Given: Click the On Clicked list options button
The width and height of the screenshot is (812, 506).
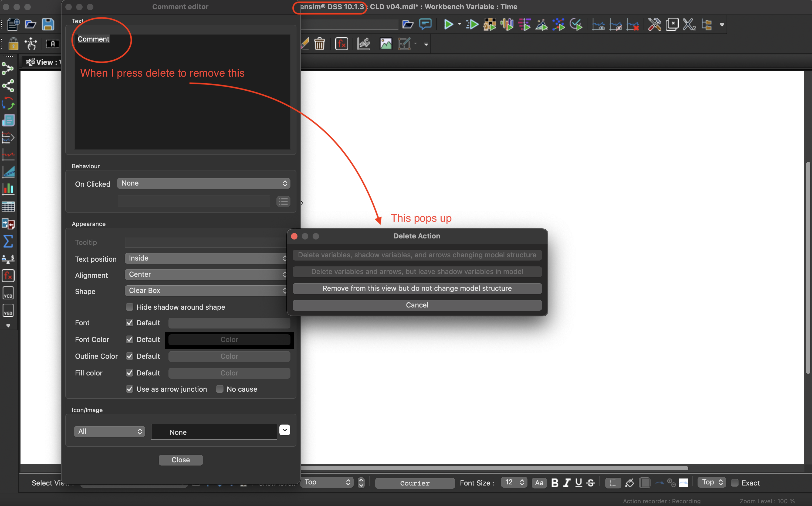Looking at the screenshot, I should [283, 201].
